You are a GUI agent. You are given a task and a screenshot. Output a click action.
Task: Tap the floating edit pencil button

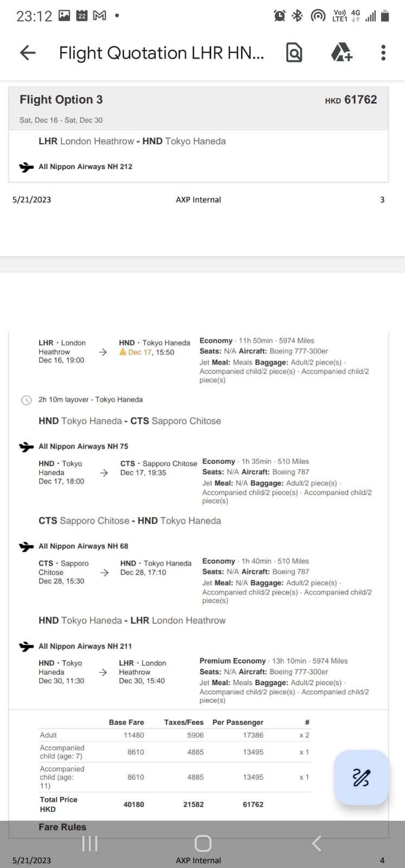click(362, 777)
